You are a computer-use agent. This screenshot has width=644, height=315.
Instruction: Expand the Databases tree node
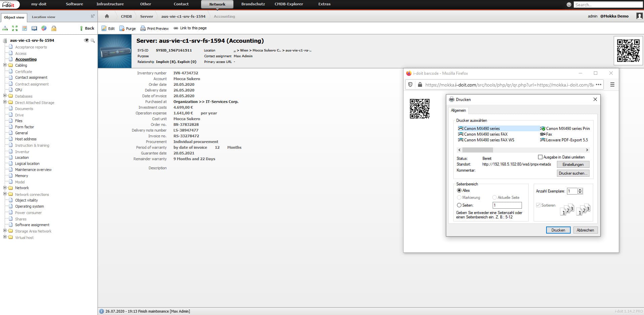point(4,96)
